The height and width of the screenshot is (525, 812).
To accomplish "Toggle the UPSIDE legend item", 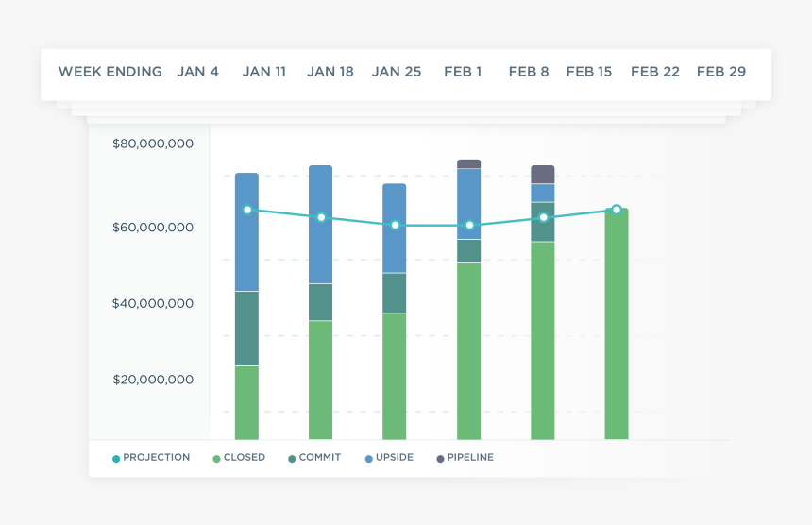I will pyautogui.click(x=389, y=458).
